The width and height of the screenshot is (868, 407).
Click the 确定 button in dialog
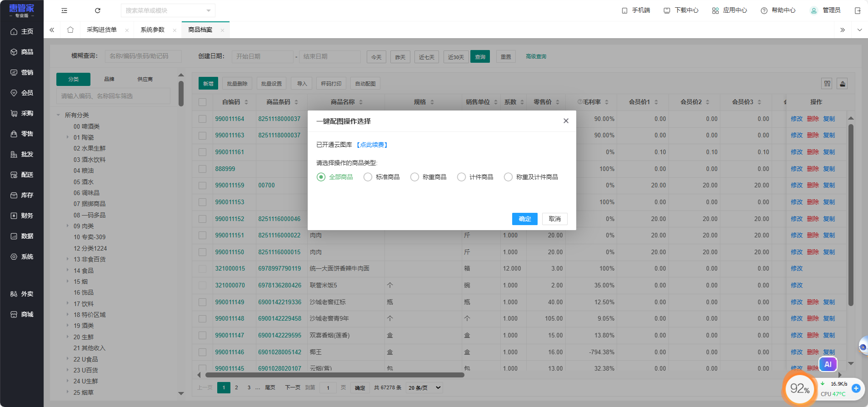524,219
